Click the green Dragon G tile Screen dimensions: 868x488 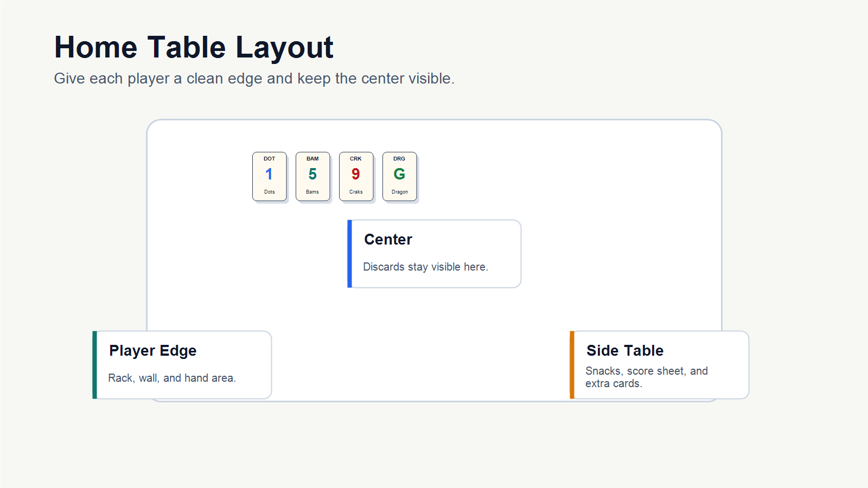click(x=400, y=176)
